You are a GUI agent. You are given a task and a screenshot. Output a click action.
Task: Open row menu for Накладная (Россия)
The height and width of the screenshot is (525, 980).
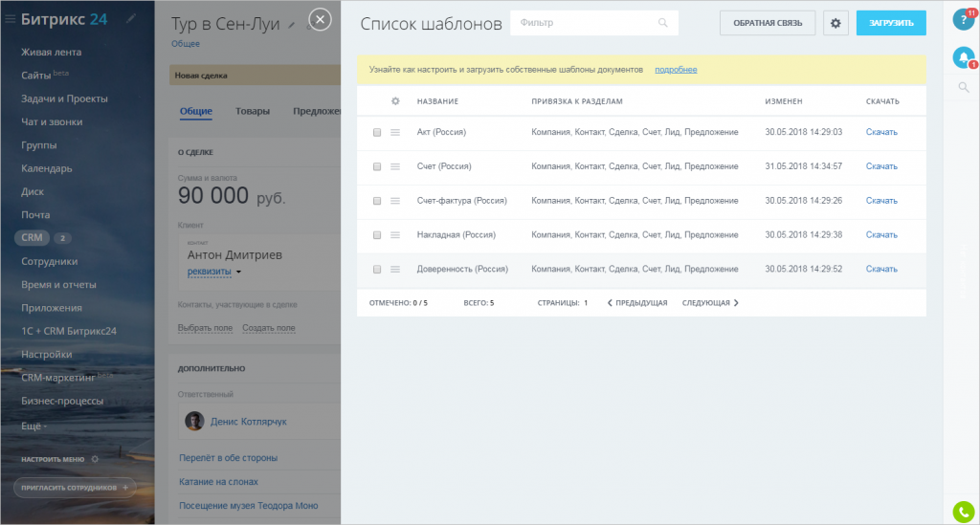[395, 235]
